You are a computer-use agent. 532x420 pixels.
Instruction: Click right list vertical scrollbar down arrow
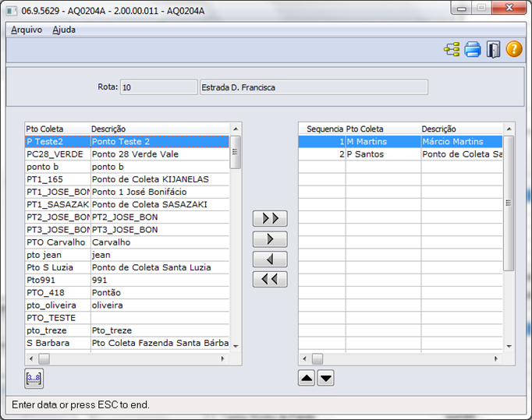click(x=509, y=347)
